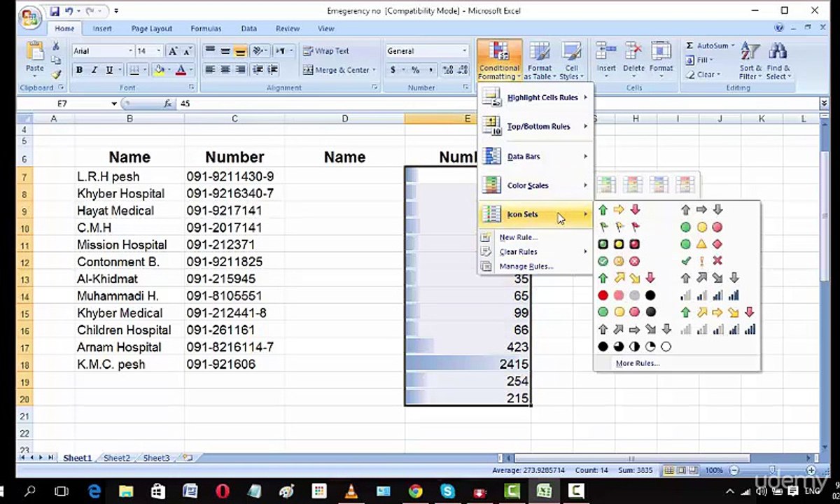840x504 pixels.
Task: Open Data Bars submenu
Action: (536, 156)
